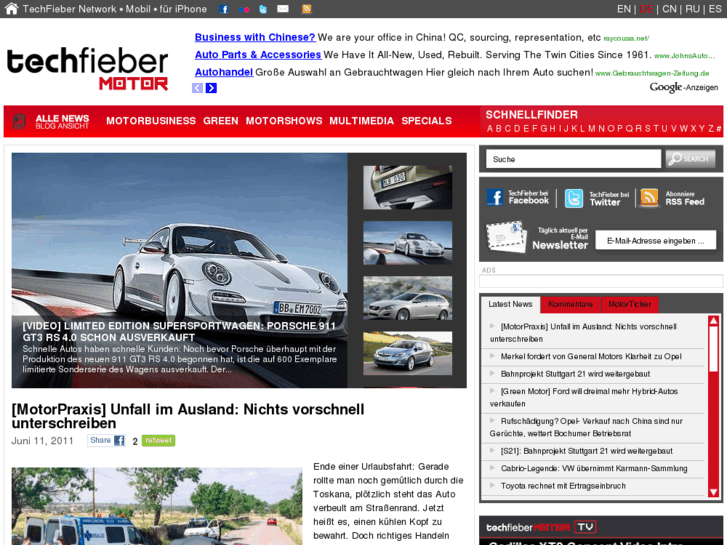
Task: Click the news list scroll up arrow
Action: pyautogui.click(x=714, y=321)
